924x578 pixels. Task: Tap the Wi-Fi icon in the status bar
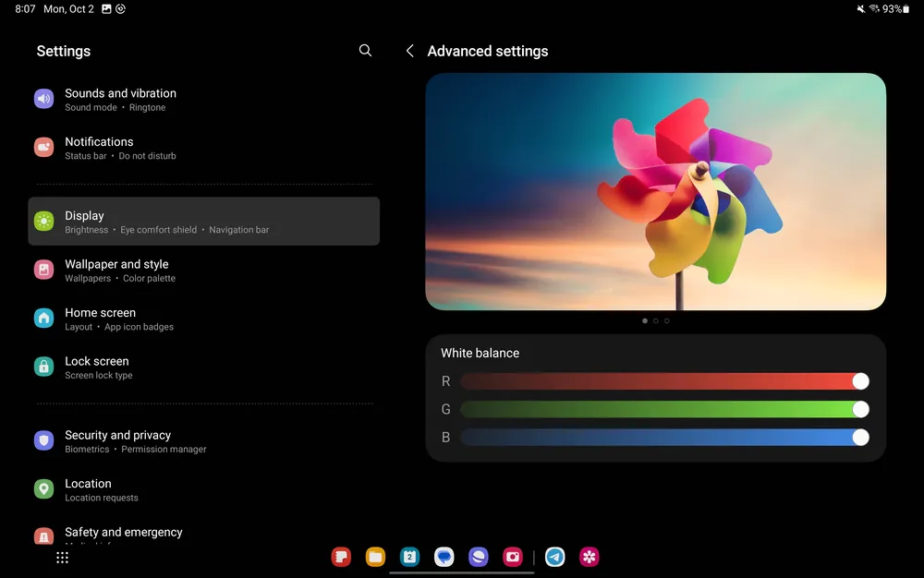click(x=874, y=9)
